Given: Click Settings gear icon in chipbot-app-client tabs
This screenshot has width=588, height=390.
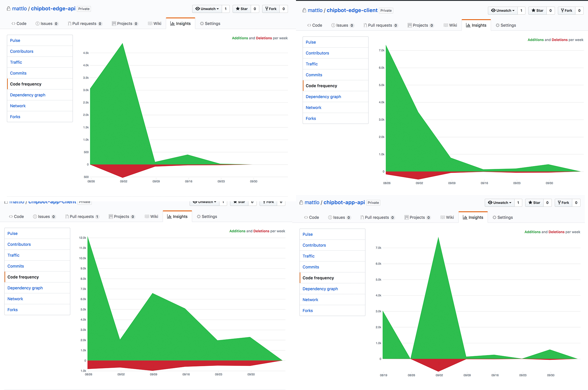Looking at the screenshot, I should pyautogui.click(x=199, y=217).
